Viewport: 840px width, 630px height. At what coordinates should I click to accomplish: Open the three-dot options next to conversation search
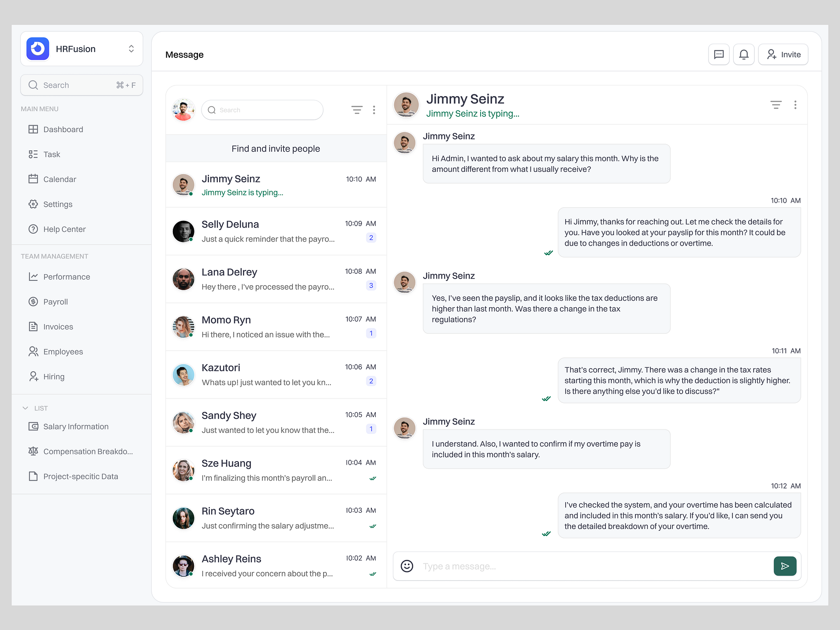click(374, 110)
